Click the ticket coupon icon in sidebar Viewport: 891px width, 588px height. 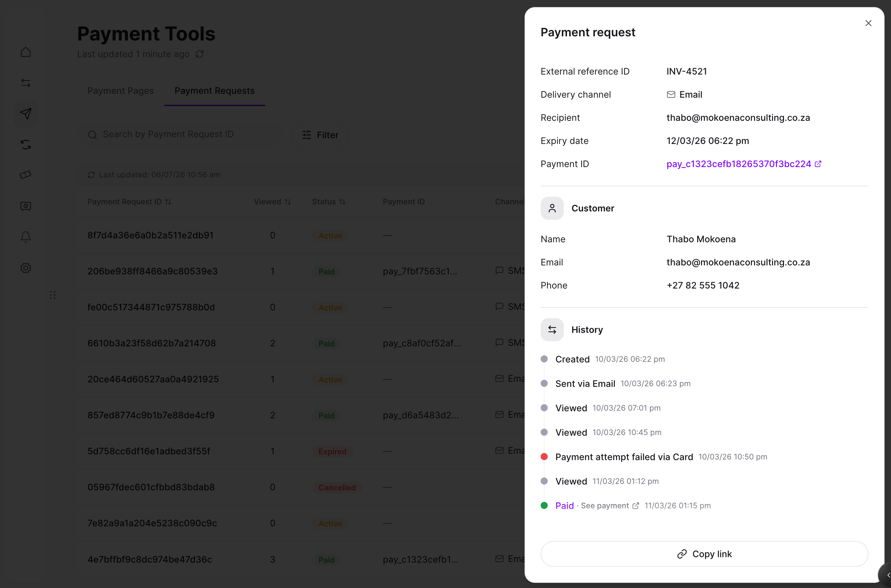[25, 175]
